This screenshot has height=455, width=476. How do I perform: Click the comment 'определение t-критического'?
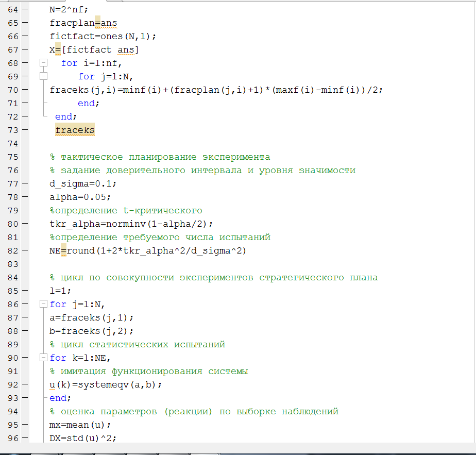tap(129, 210)
